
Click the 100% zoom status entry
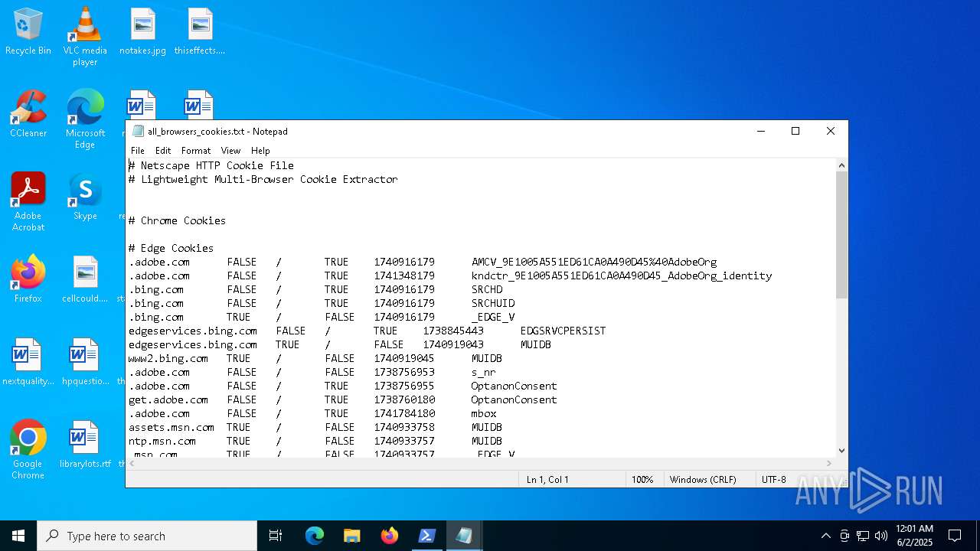[x=642, y=480]
